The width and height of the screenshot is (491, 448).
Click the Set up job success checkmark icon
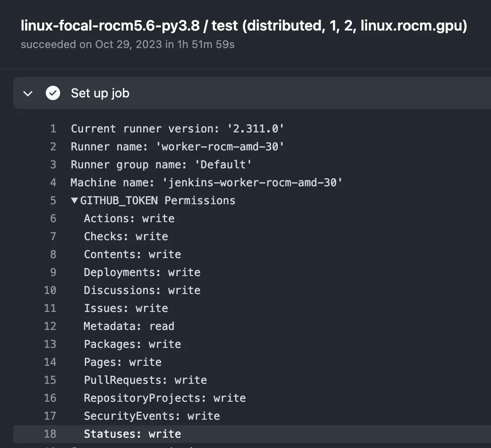click(x=53, y=93)
